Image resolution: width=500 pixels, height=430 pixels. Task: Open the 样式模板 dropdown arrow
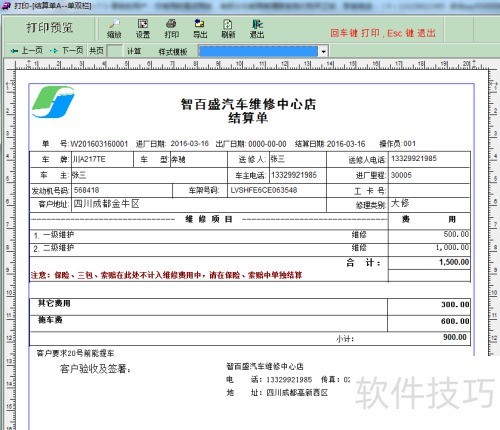(323, 52)
